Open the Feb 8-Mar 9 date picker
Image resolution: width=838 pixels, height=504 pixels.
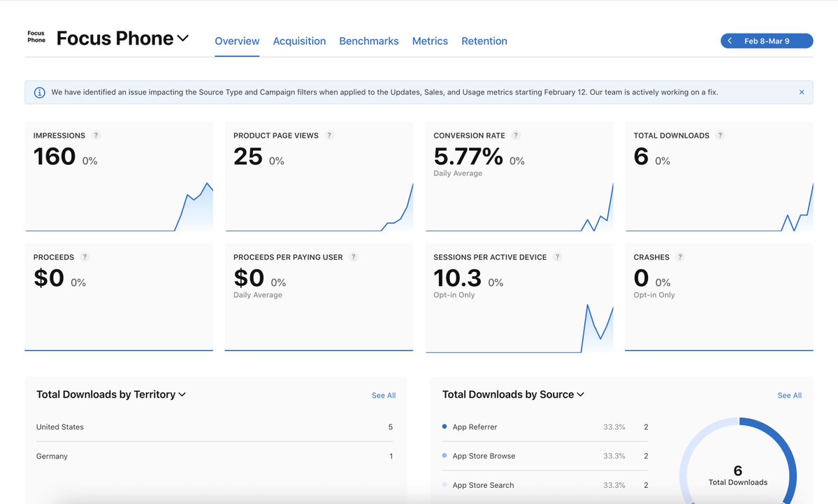tap(767, 41)
